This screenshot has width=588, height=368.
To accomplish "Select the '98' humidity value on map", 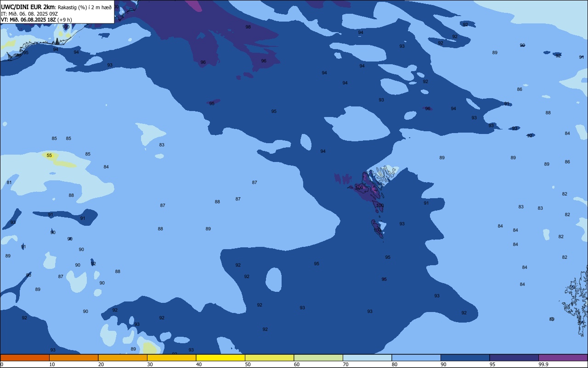I will click(x=248, y=27).
